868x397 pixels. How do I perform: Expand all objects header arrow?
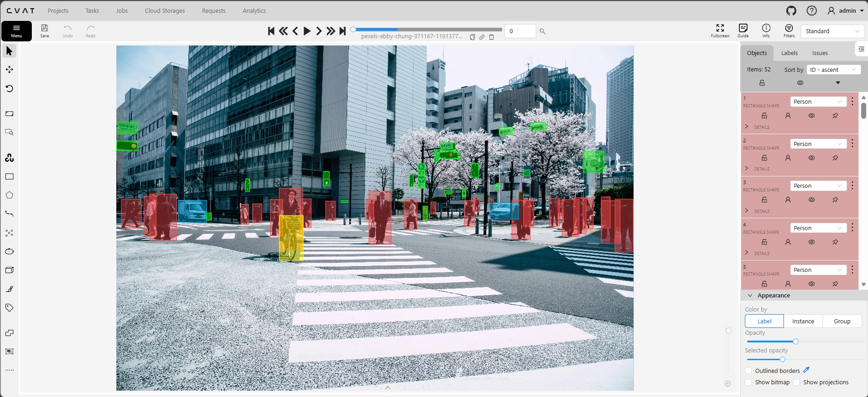pos(838,83)
